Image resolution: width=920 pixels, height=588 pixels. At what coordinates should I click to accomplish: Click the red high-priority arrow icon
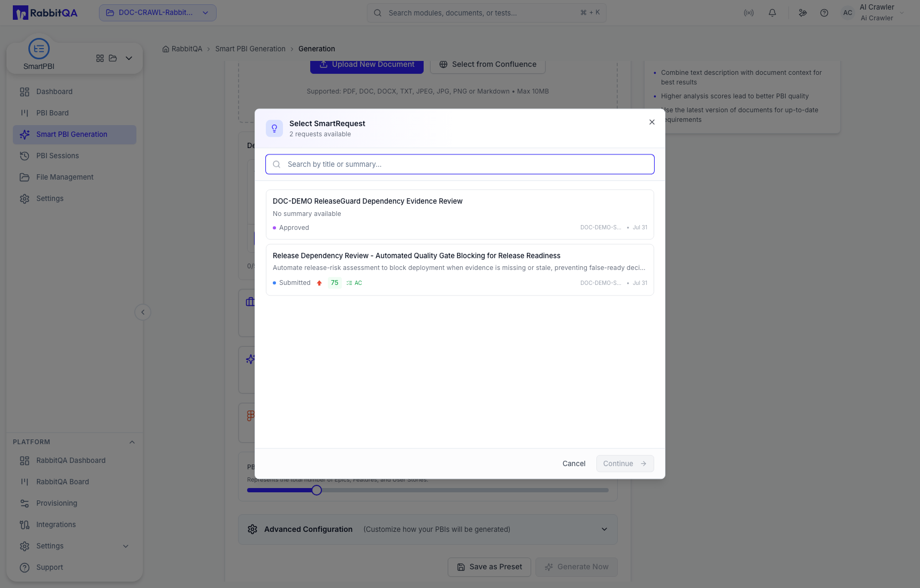[x=319, y=283]
